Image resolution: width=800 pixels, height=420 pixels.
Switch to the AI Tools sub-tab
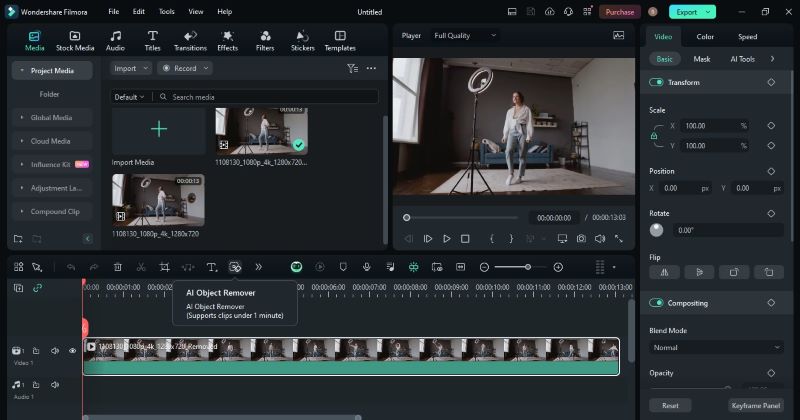pos(742,59)
